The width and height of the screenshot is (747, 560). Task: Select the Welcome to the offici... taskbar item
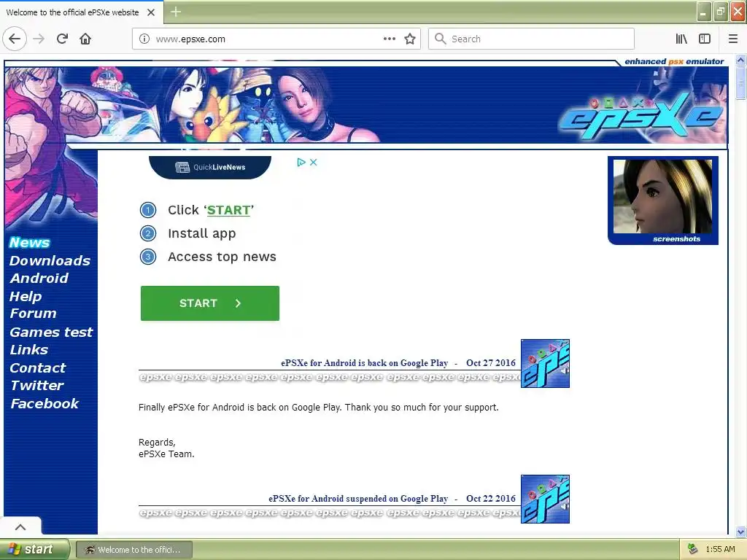[x=134, y=550]
